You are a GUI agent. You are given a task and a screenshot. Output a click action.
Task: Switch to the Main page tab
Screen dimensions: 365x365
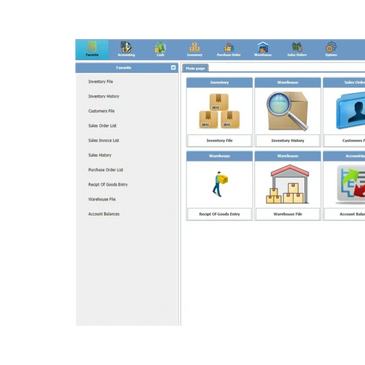(x=195, y=68)
